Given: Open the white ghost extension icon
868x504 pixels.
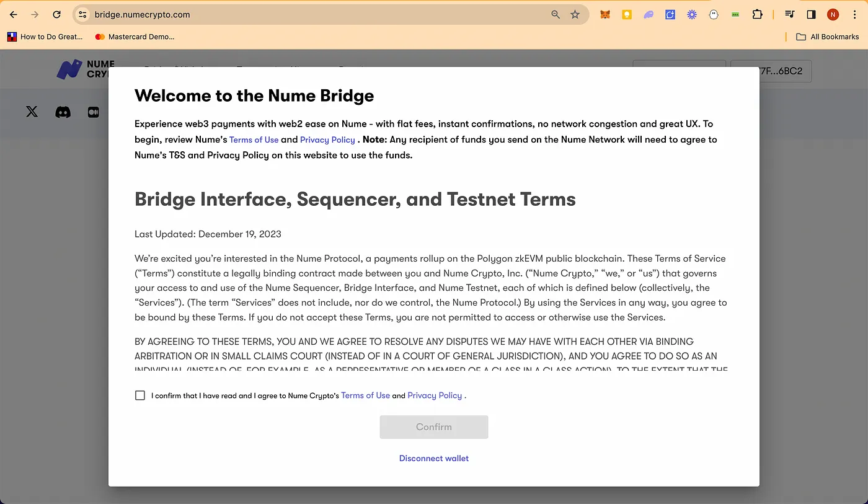Looking at the screenshot, I should 714,14.
